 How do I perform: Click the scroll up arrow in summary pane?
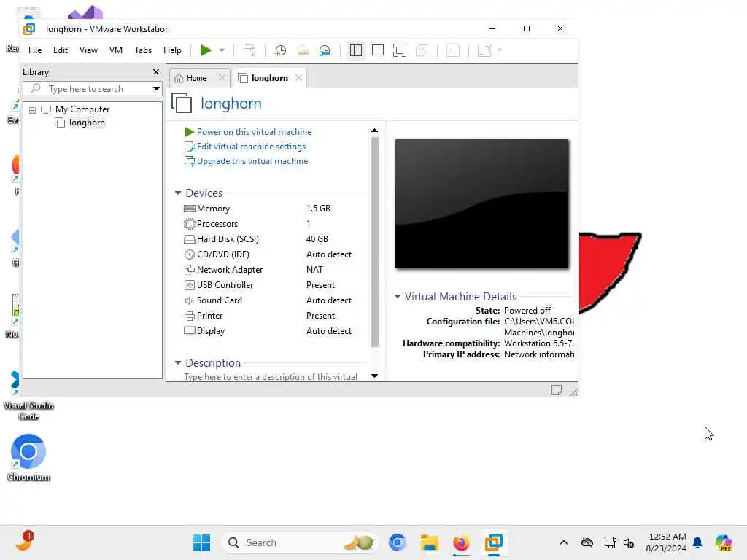tap(374, 131)
